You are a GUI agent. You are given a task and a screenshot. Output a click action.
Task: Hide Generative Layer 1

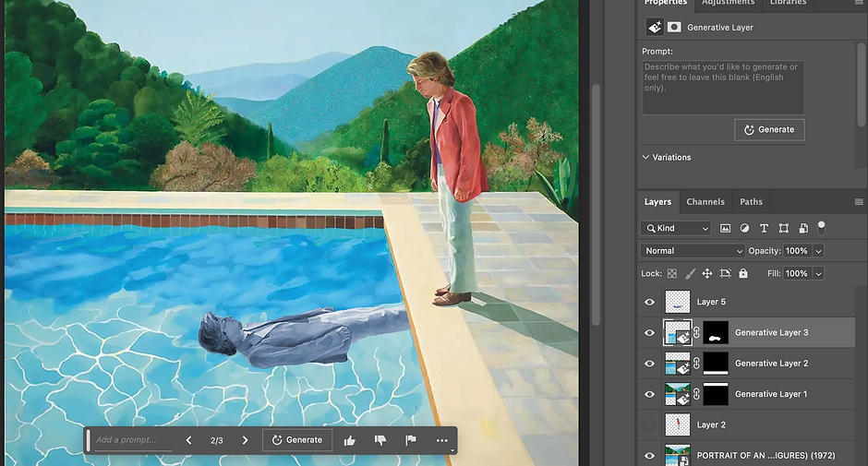pos(649,395)
